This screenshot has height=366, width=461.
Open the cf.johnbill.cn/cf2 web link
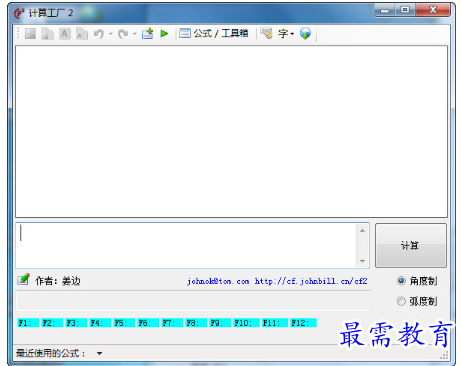311,281
